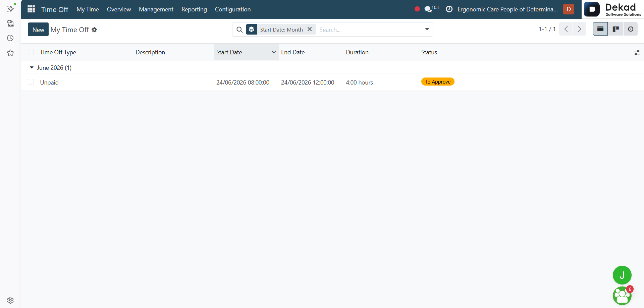
Task: Click the Time Off app title
Action: click(55, 9)
